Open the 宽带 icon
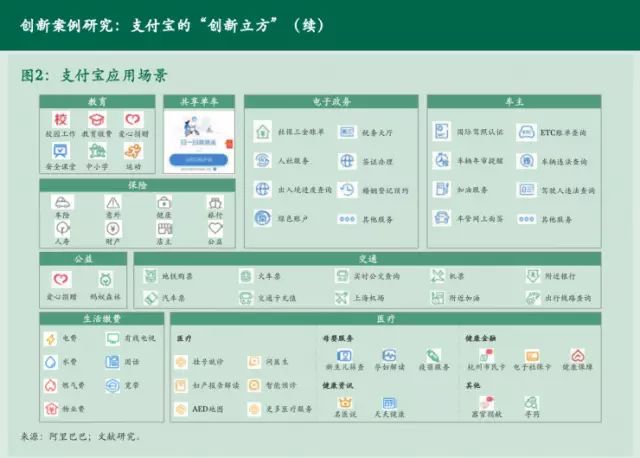640x458 pixels. [113, 385]
